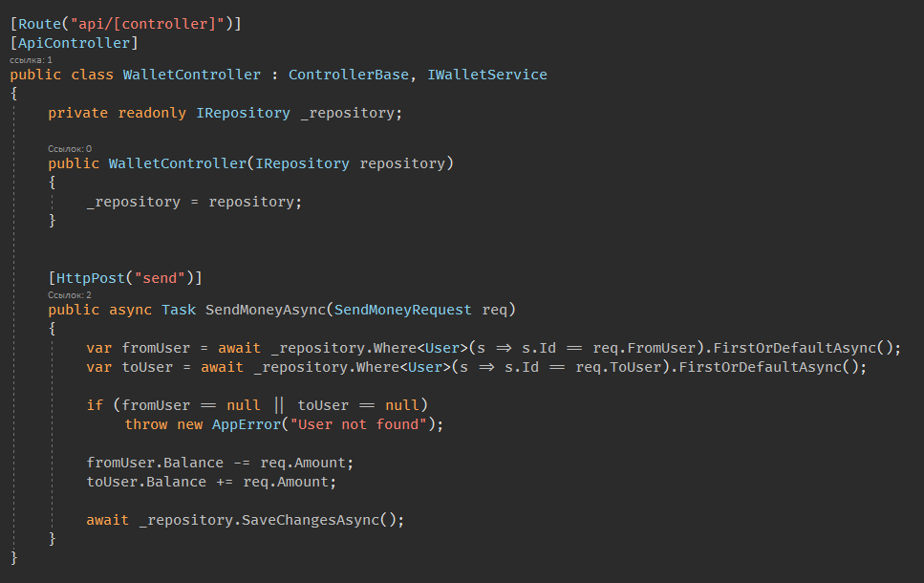This screenshot has width=924, height=583.
Task: Click the WalletController constructor name
Action: [178, 163]
